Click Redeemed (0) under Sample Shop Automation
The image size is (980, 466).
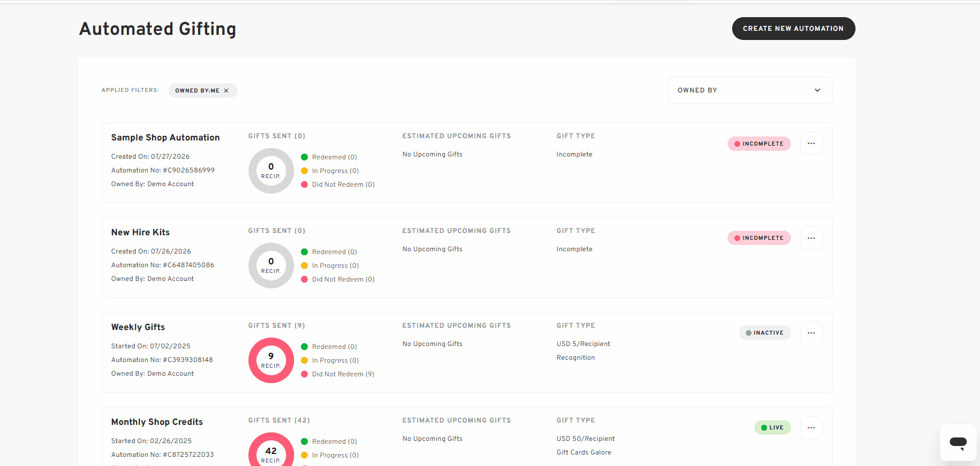329,157
